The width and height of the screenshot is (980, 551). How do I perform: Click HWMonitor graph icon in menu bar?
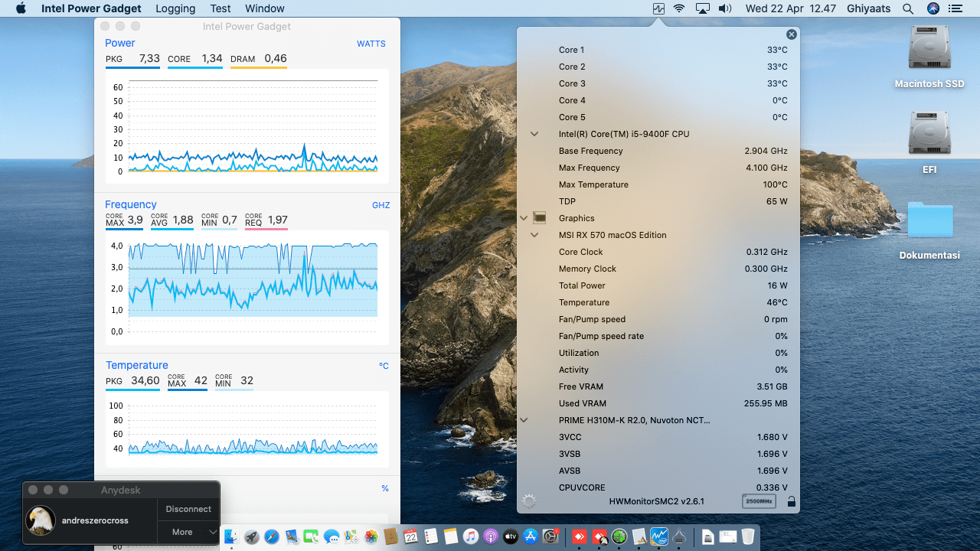tap(658, 9)
